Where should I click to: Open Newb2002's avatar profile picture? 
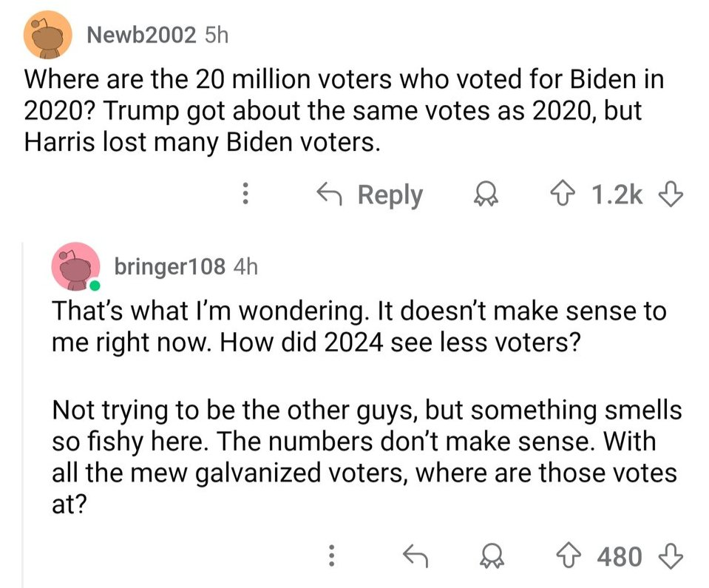coord(47,36)
